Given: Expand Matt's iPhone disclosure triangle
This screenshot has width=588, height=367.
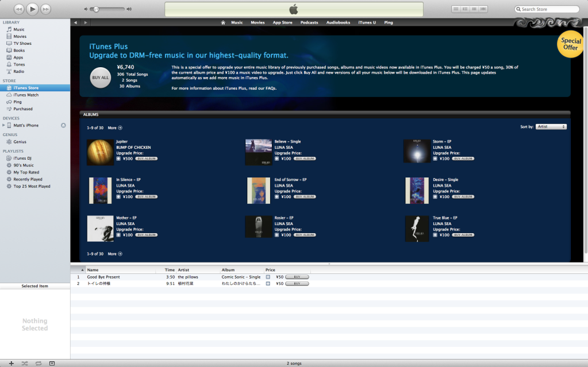Looking at the screenshot, I should (x=4, y=125).
